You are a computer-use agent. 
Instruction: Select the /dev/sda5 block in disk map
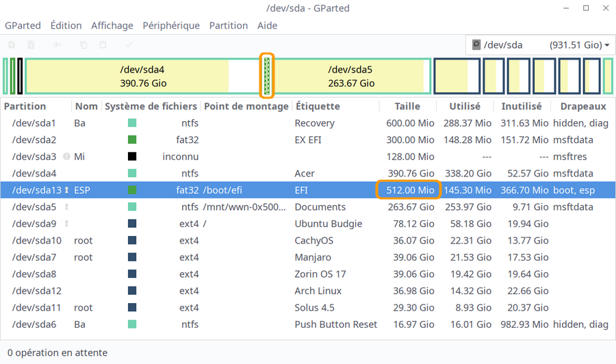pos(351,76)
